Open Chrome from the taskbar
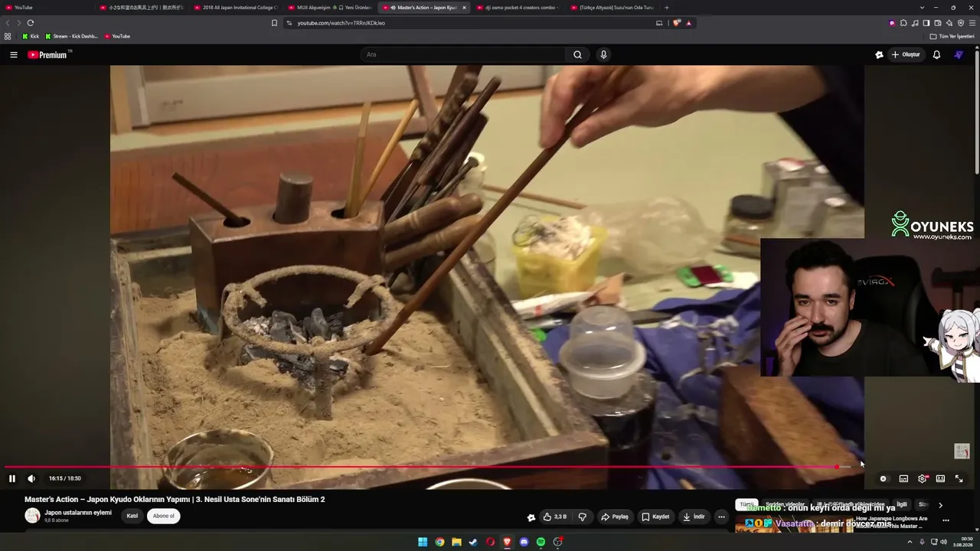Screen dimensions: 980x551 click(439, 542)
